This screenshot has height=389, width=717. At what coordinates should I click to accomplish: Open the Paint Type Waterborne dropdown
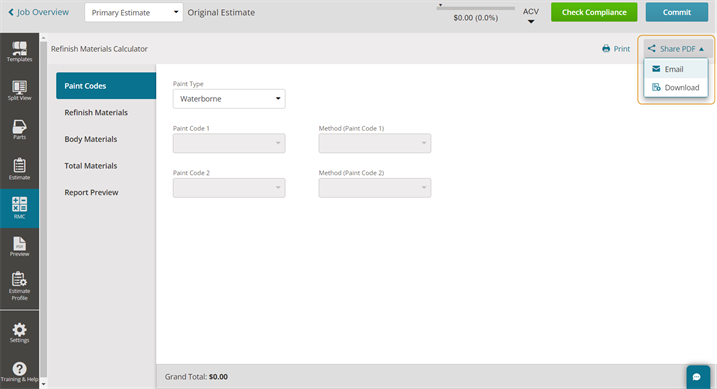pos(229,99)
